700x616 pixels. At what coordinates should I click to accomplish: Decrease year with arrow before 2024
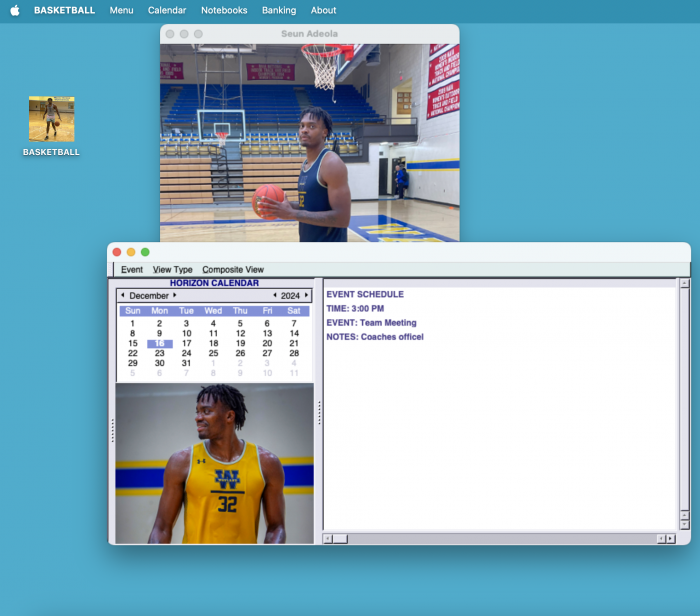coord(275,296)
